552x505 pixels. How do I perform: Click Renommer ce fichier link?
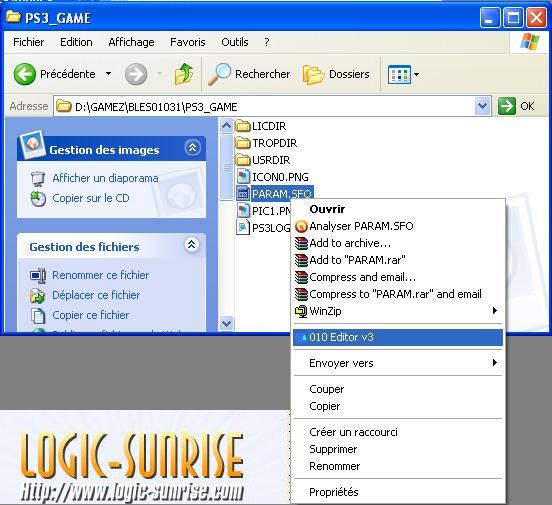pos(101,275)
